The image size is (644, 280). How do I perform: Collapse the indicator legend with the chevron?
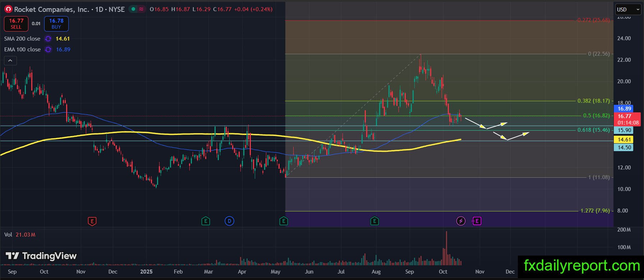(10, 61)
